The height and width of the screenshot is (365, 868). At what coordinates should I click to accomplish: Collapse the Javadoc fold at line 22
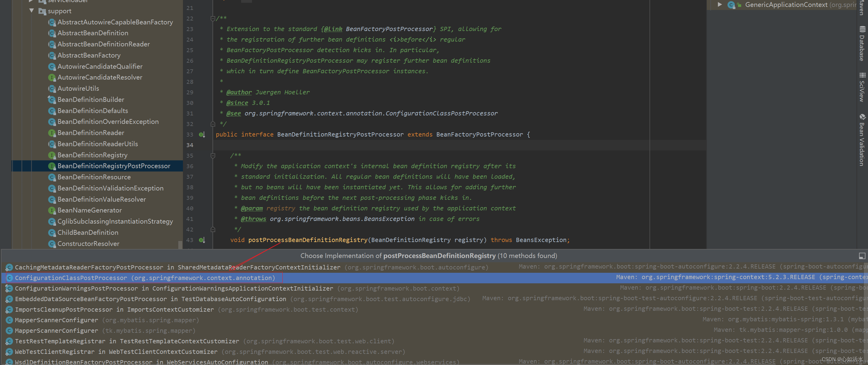(212, 19)
